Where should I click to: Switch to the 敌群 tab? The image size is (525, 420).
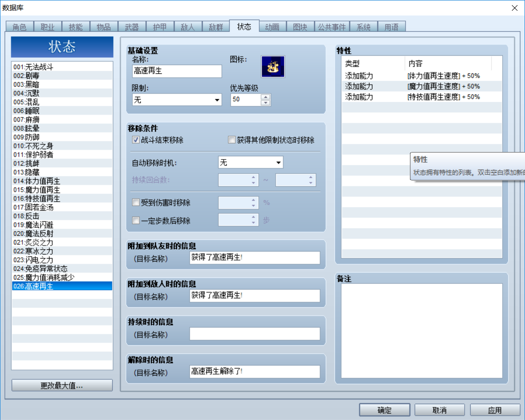216,27
